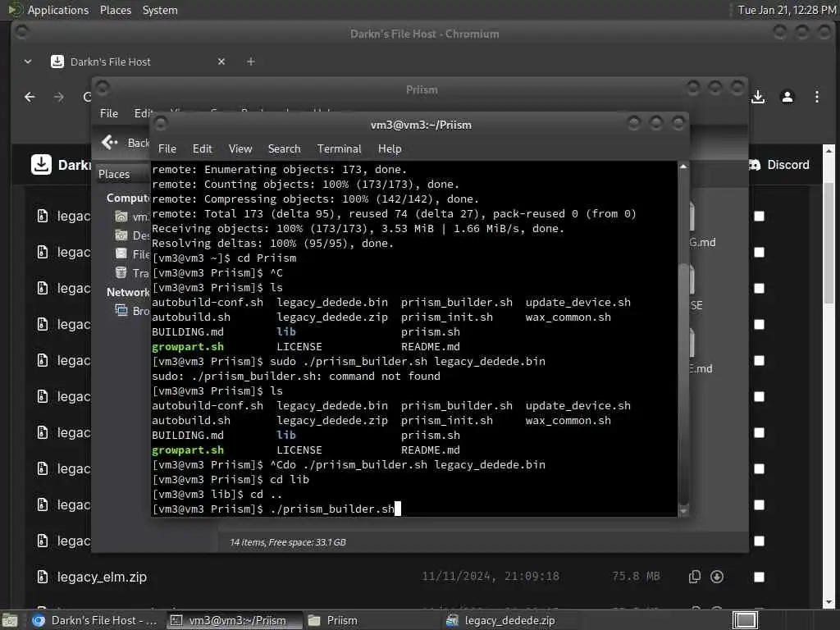
Task: Select Desktop icon in the file manager sidebar
Action: coord(121,235)
